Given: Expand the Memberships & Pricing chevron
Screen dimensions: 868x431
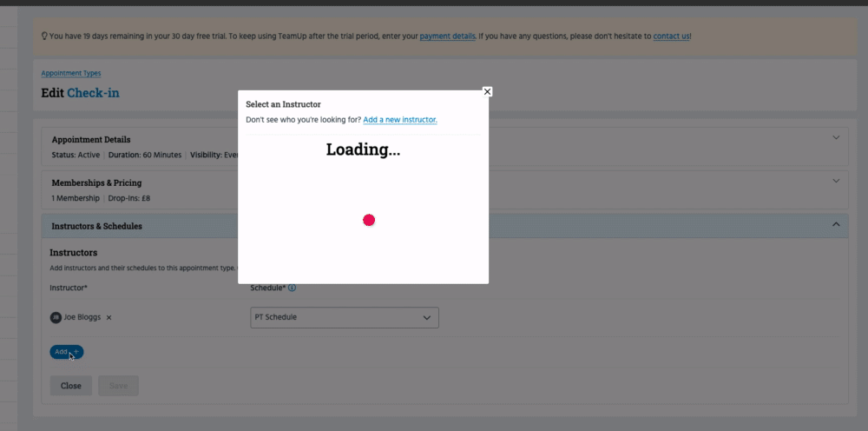Looking at the screenshot, I should tap(836, 181).
